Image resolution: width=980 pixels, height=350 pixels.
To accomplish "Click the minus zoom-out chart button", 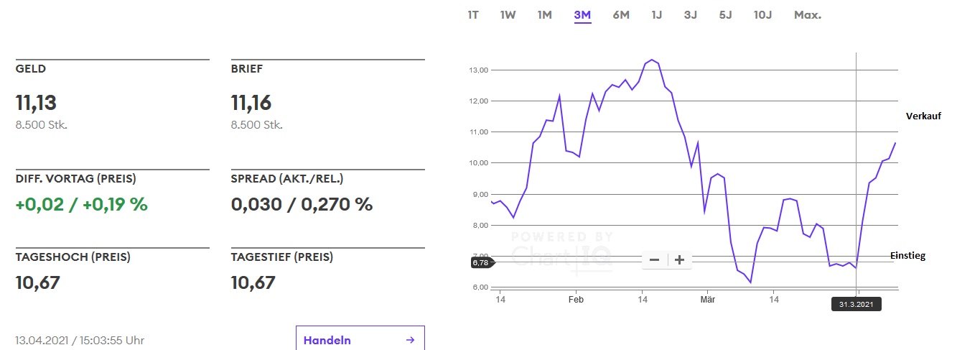I will 654,260.
